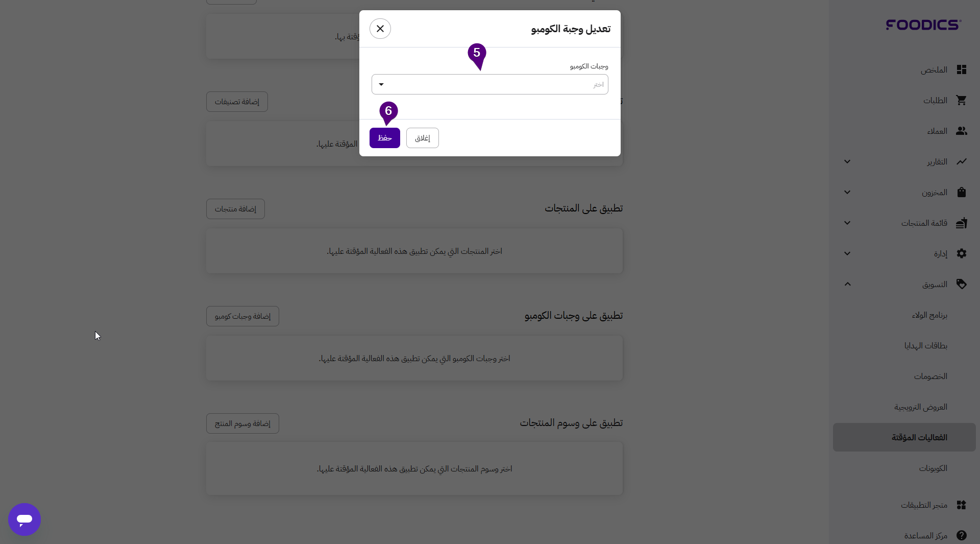
Task: Click the reports trend line icon
Action: point(962,162)
